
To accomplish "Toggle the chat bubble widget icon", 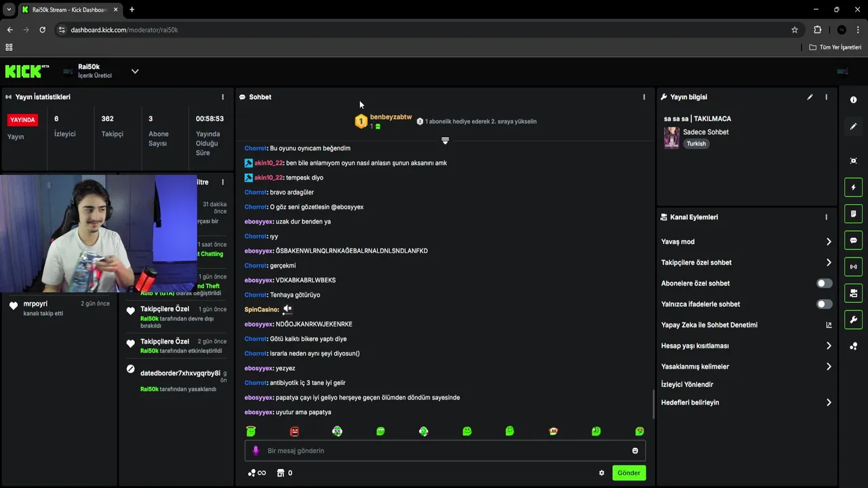I will pyautogui.click(x=853, y=240).
